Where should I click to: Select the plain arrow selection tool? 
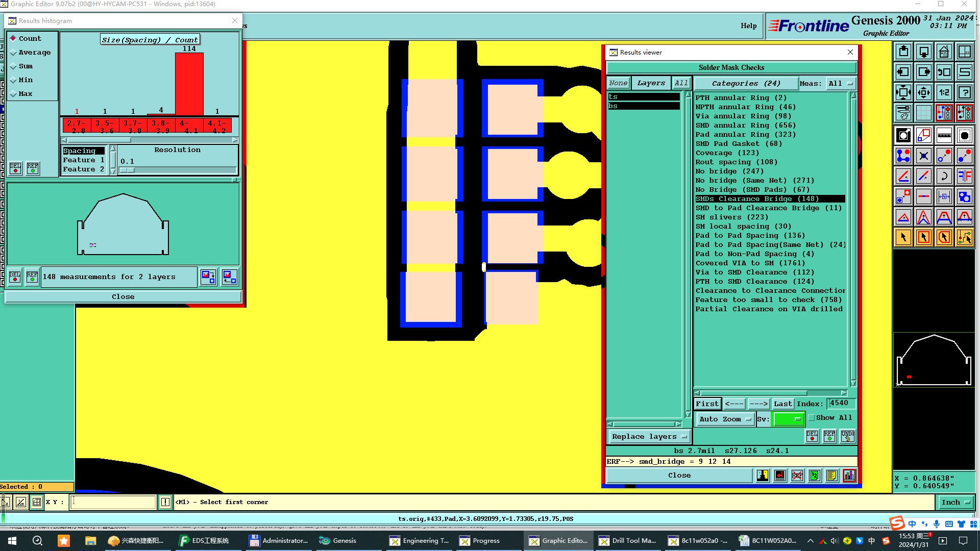[x=903, y=237]
